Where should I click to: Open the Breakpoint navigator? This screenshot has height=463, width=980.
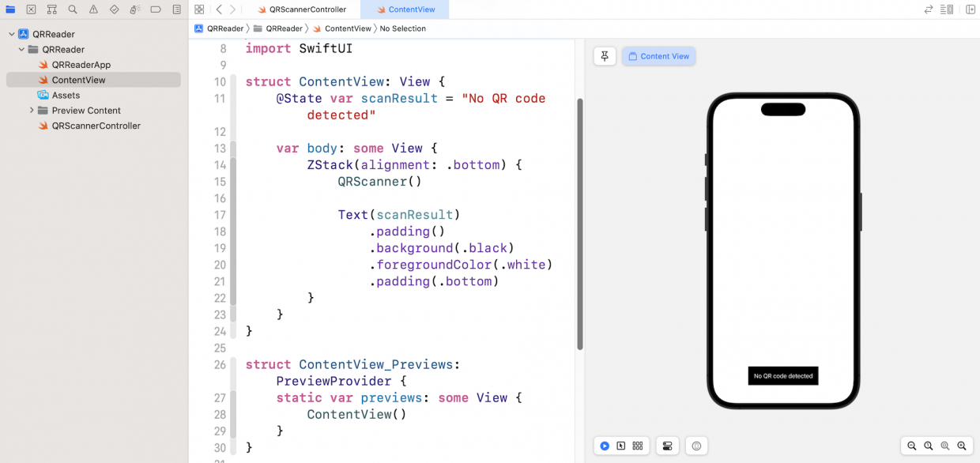pyautogui.click(x=156, y=9)
